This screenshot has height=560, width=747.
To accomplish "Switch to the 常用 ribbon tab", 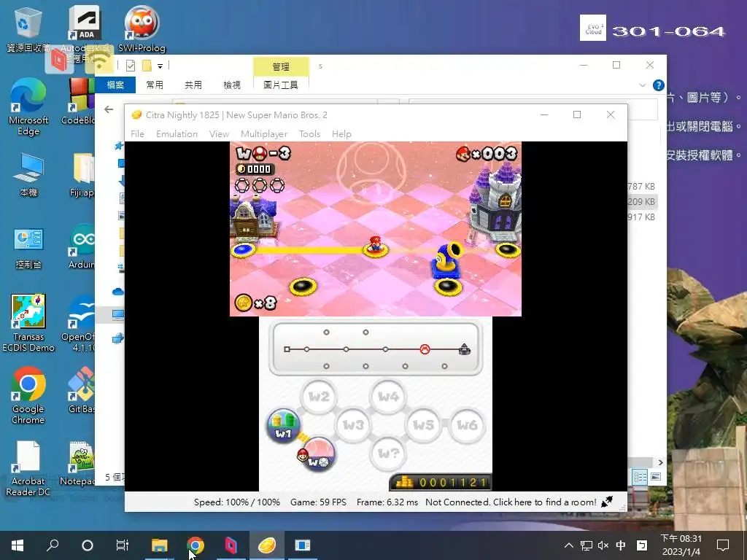I will pos(155,85).
